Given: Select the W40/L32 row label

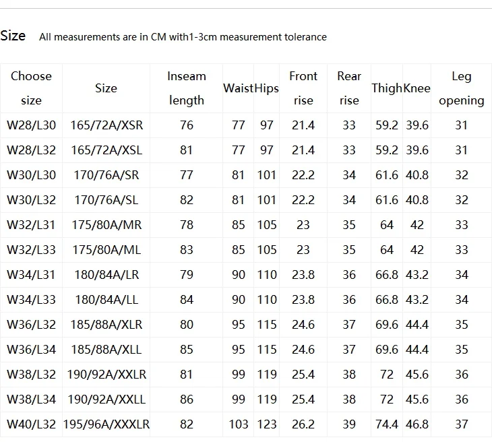Looking at the screenshot, I should [32, 424].
